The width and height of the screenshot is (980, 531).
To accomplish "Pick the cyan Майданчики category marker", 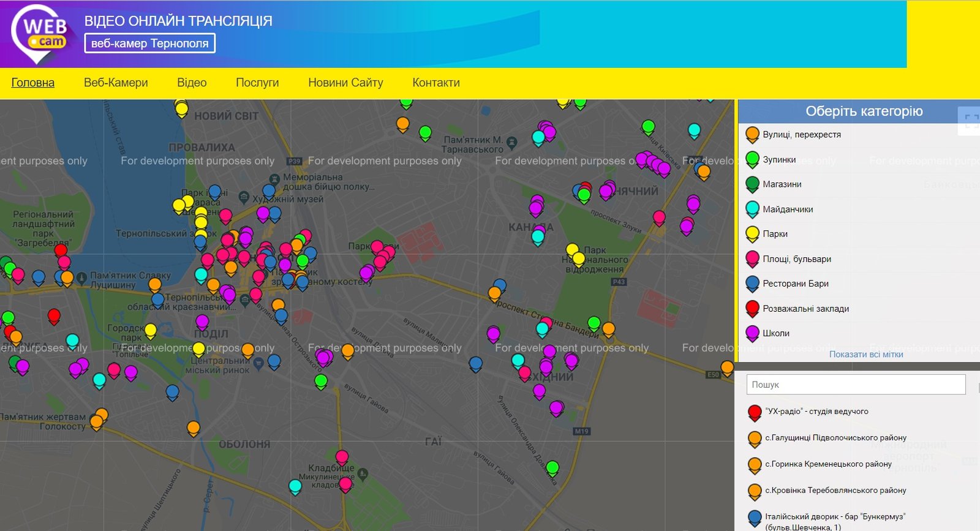I will tap(753, 210).
